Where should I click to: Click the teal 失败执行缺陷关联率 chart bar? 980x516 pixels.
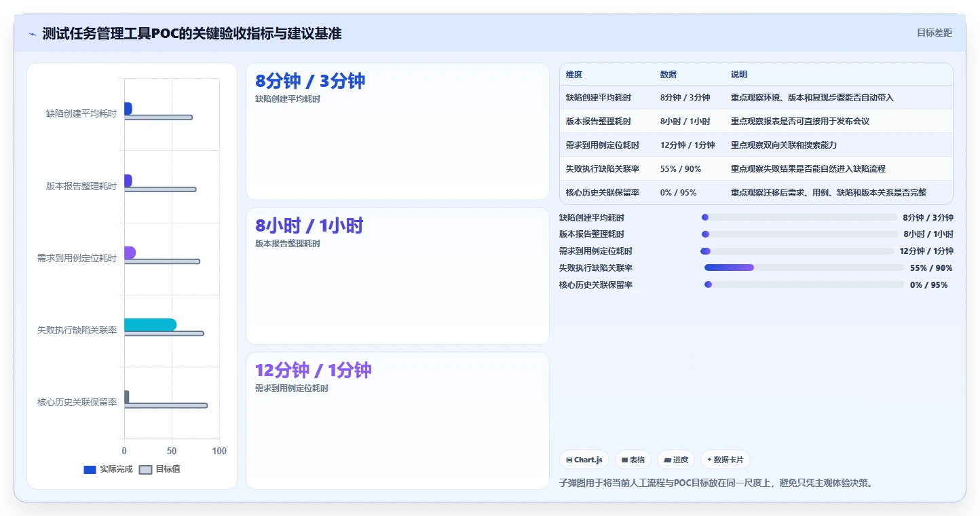(150, 325)
